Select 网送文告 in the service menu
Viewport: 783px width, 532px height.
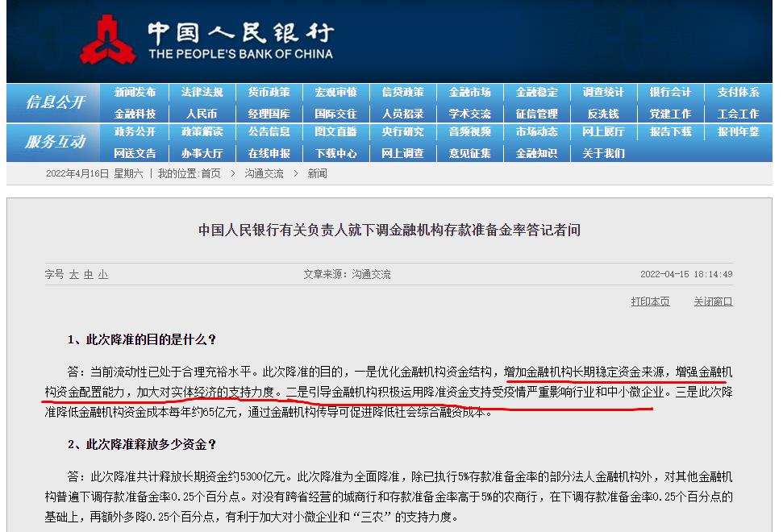coord(135,153)
